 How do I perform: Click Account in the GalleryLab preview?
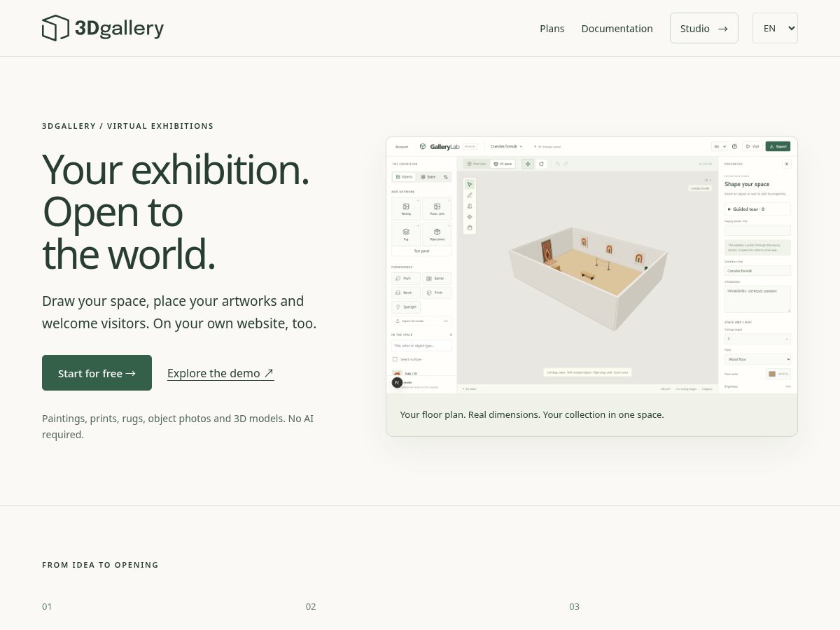(402, 146)
